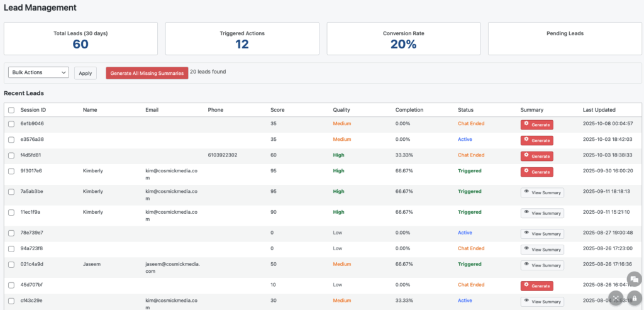Screen dimensions: 644x310
Task: Click the date 2025-09-30 16:00:20
Action: [608, 171]
